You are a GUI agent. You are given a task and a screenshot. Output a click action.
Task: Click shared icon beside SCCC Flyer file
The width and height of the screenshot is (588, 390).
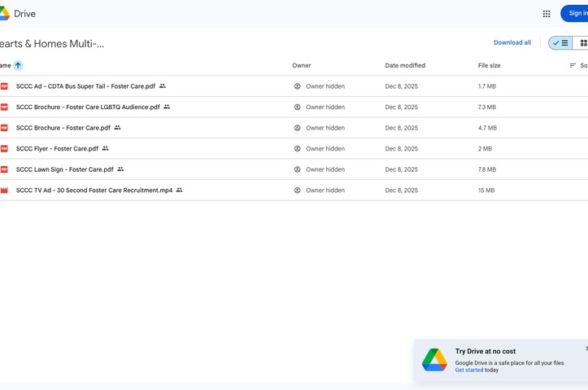pos(106,149)
